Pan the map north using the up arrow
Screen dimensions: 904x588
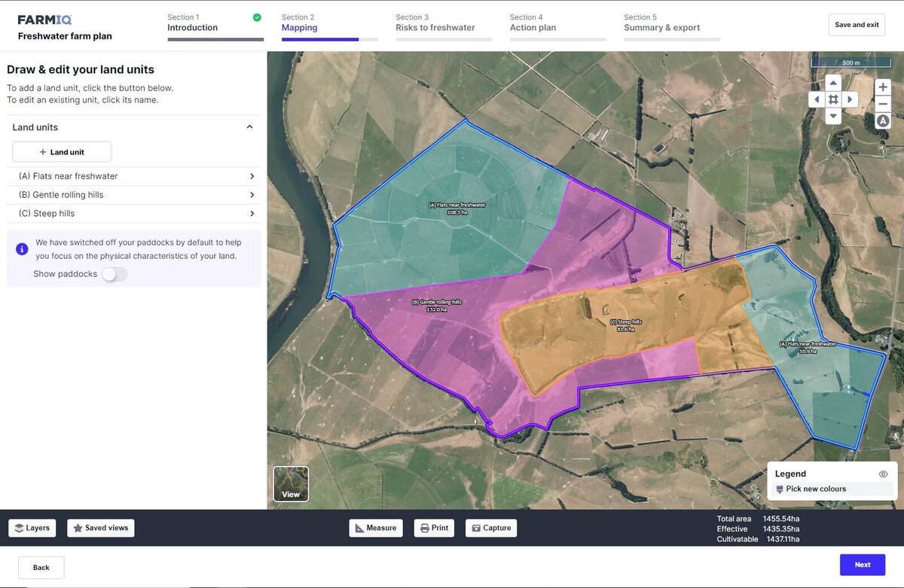(x=832, y=82)
